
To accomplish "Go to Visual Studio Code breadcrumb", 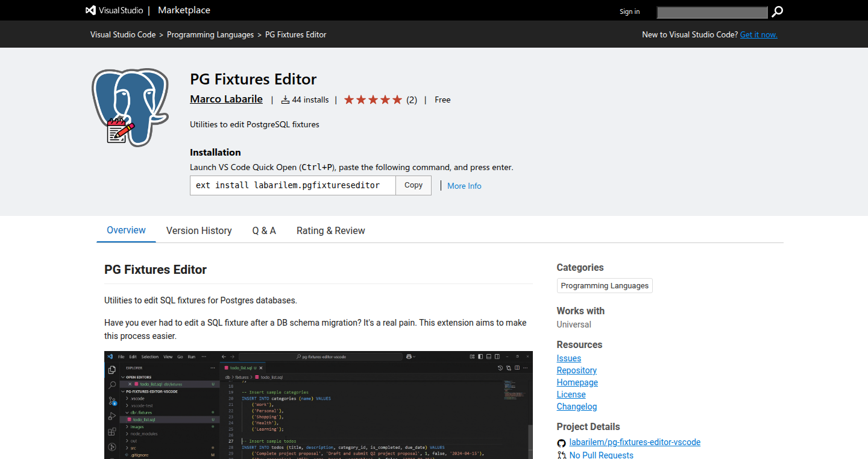I will click(x=123, y=34).
